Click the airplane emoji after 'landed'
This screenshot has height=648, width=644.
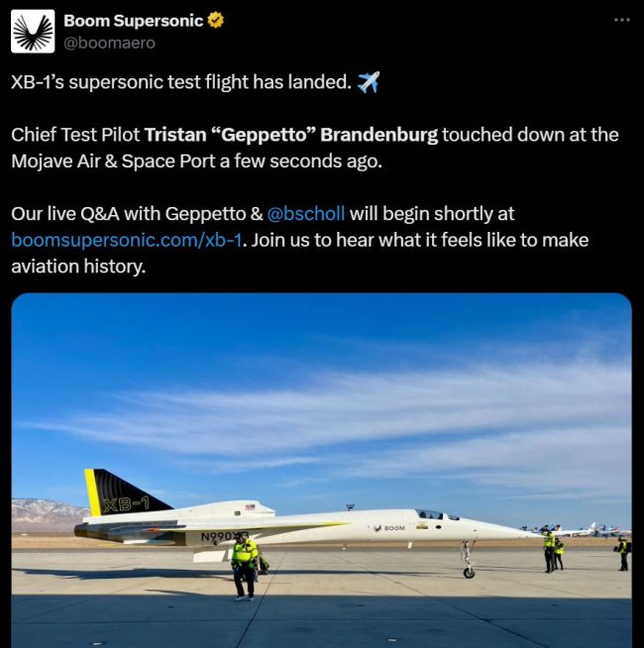tap(368, 82)
